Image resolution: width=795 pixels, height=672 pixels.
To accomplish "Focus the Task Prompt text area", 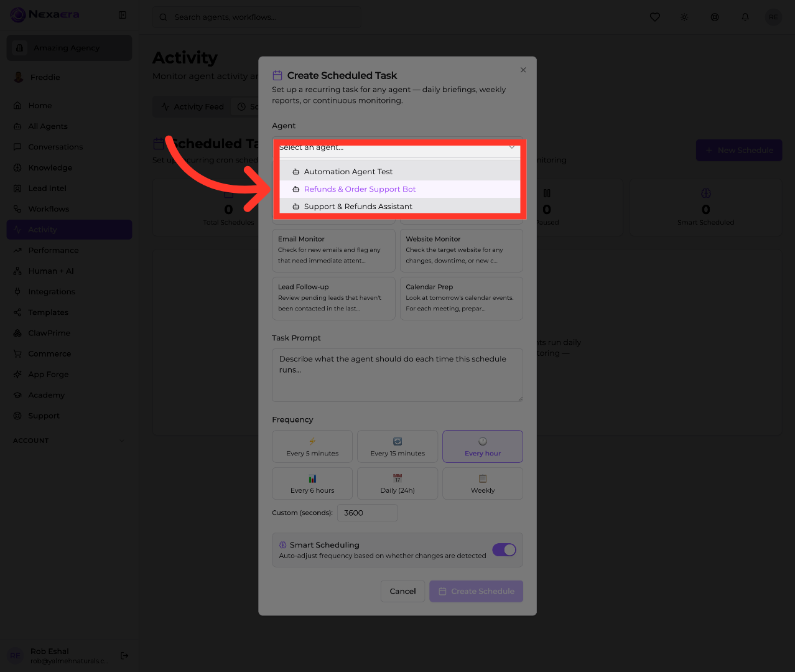I will point(397,375).
